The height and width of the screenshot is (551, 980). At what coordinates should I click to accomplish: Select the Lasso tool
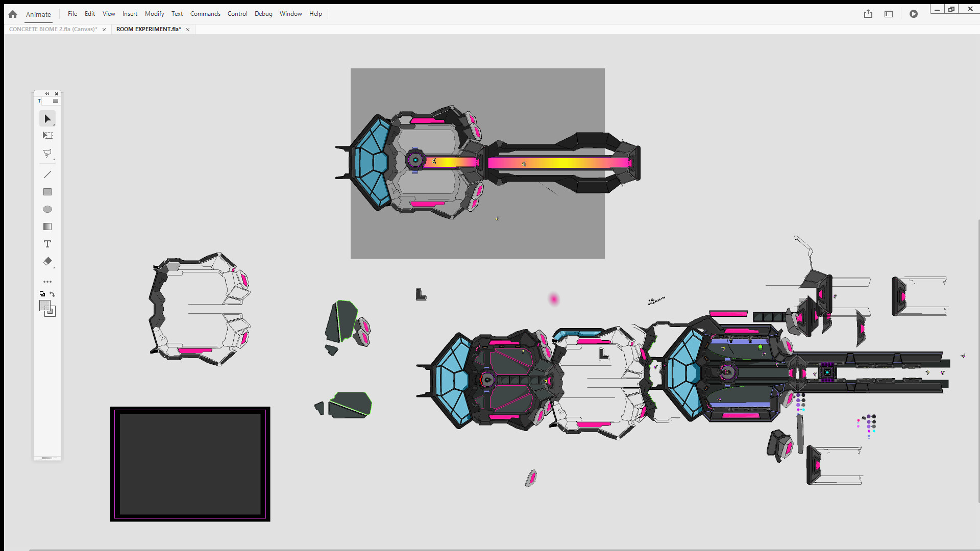47,153
